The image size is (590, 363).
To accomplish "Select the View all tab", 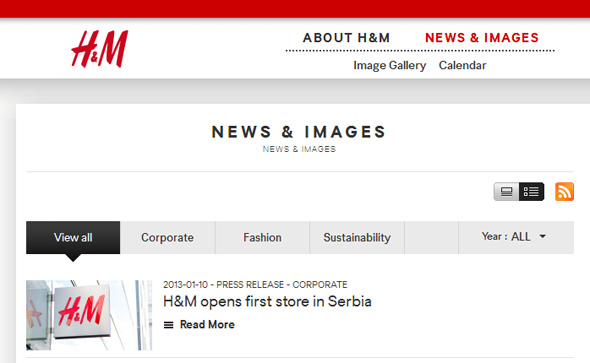I will point(73,238).
